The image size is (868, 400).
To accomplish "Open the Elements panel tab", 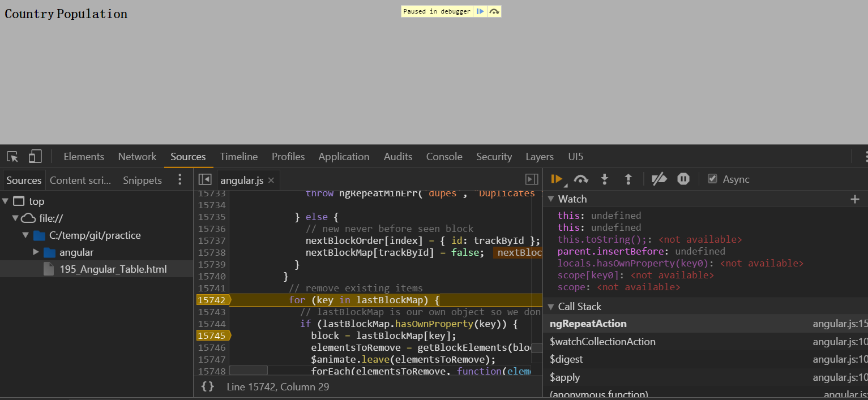I will point(84,157).
